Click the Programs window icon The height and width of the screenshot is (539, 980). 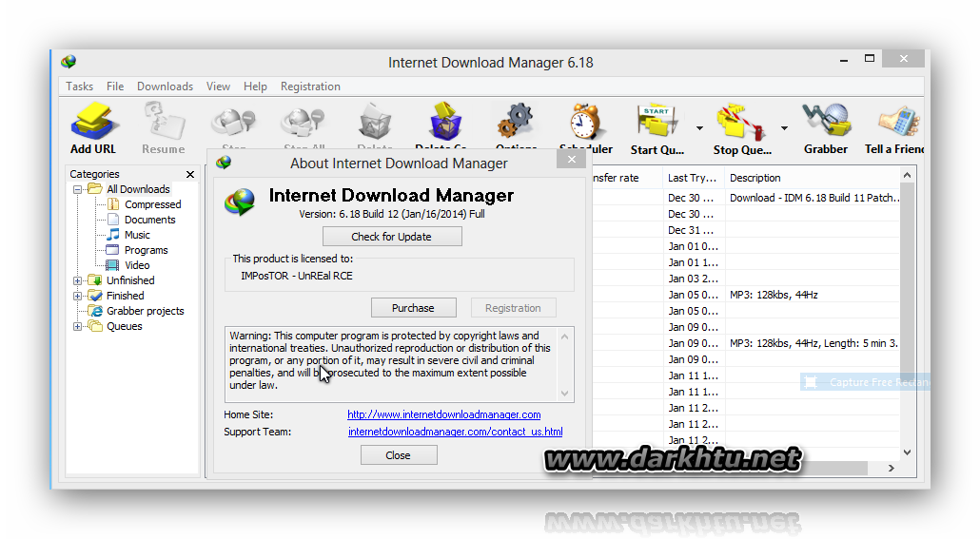pyautogui.click(x=112, y=250)
